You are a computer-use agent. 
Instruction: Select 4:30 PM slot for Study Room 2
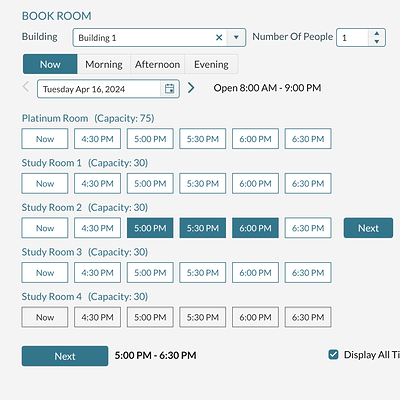(97, 228)
